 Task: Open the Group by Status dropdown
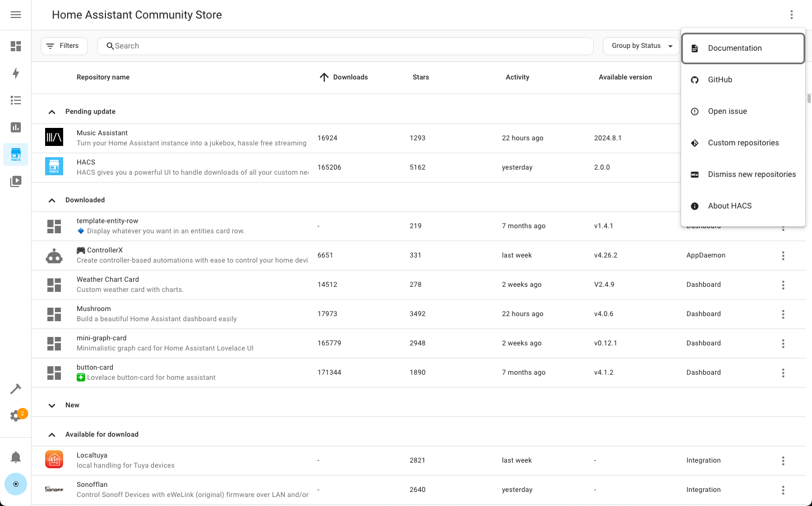[641, 46]
